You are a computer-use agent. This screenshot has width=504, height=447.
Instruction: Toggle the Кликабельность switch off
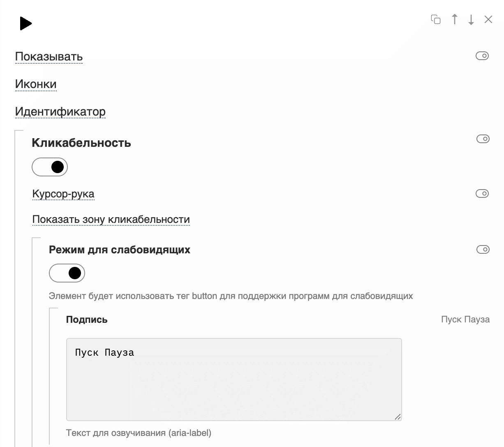coord(50,167)
